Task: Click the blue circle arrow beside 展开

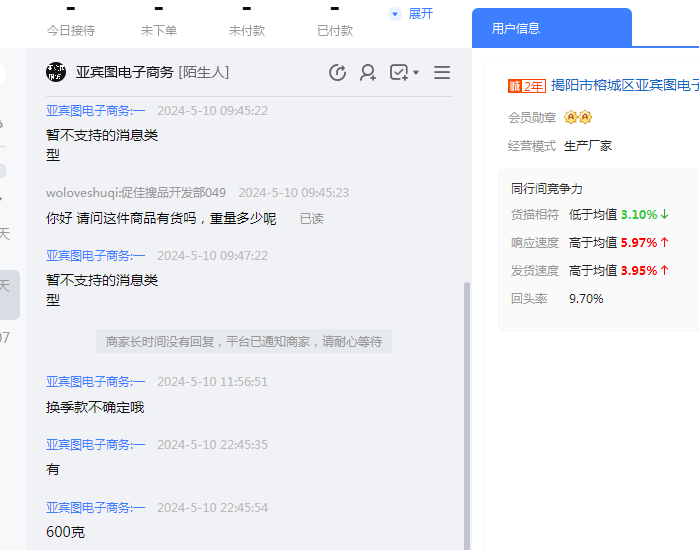Action: pyautogui.click(x=394, y=14)
